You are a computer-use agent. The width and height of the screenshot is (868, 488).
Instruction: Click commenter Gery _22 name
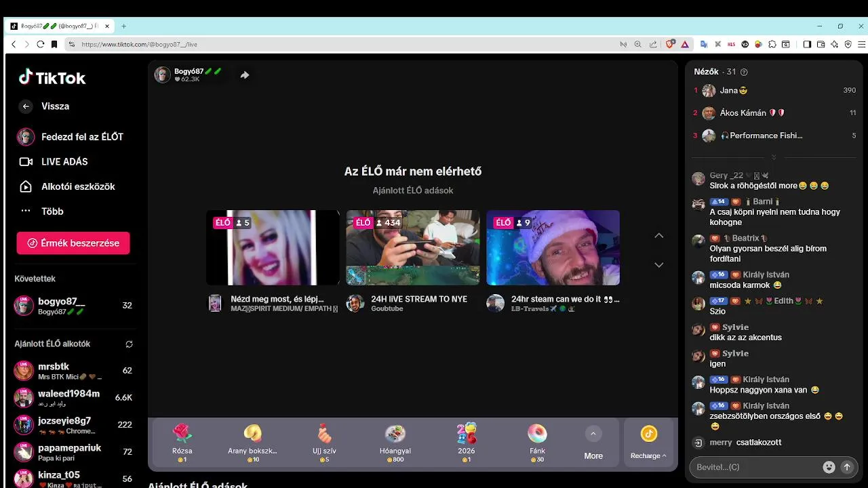pos(726,176)
